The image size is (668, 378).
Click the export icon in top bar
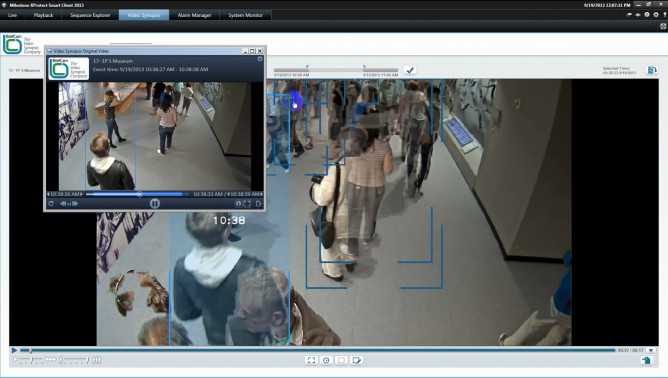click(629, 15)
